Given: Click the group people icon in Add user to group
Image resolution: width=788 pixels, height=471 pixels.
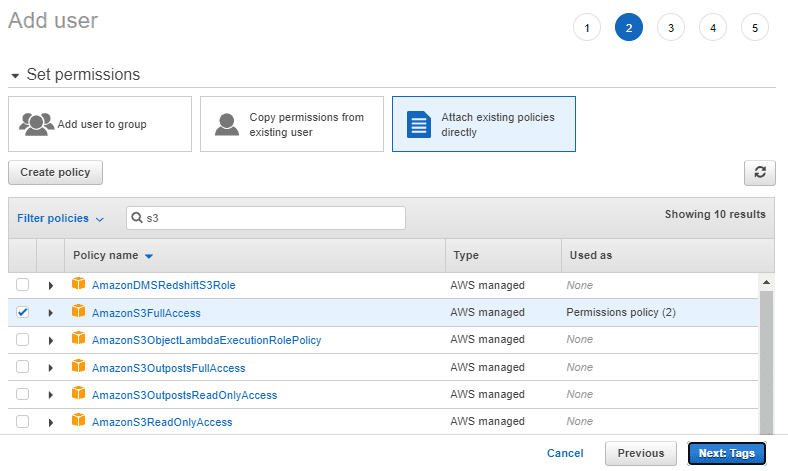Looking at the screenshot, I should 37,124.
